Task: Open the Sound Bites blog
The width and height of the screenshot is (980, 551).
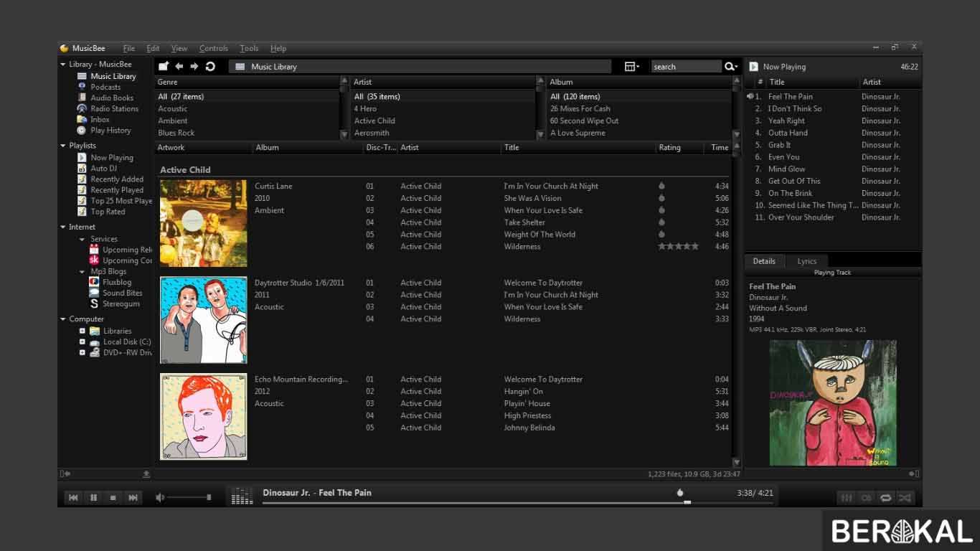Action: point(122,293)
